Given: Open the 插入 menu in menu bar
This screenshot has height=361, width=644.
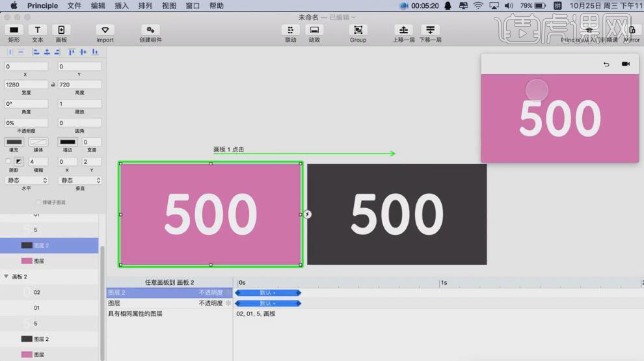Looking at the screenshot, I should pos(122,6).
